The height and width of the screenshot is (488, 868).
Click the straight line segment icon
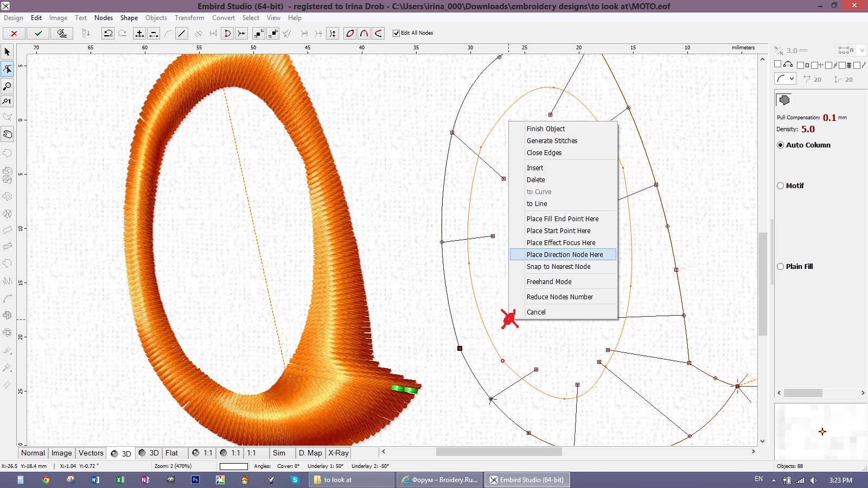point(182,33)
